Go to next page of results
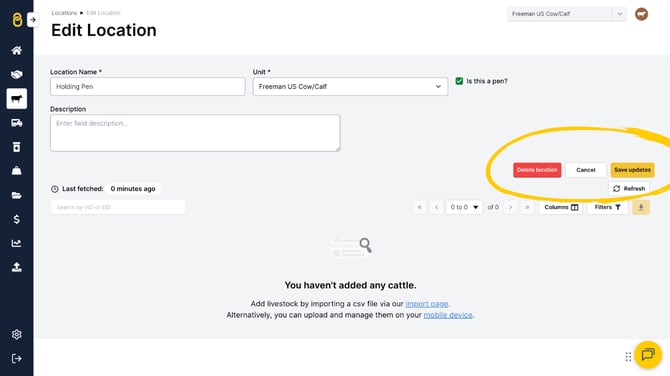Image resolution: width=670 pixels, height=376 pixels. [x=510, y=207]
